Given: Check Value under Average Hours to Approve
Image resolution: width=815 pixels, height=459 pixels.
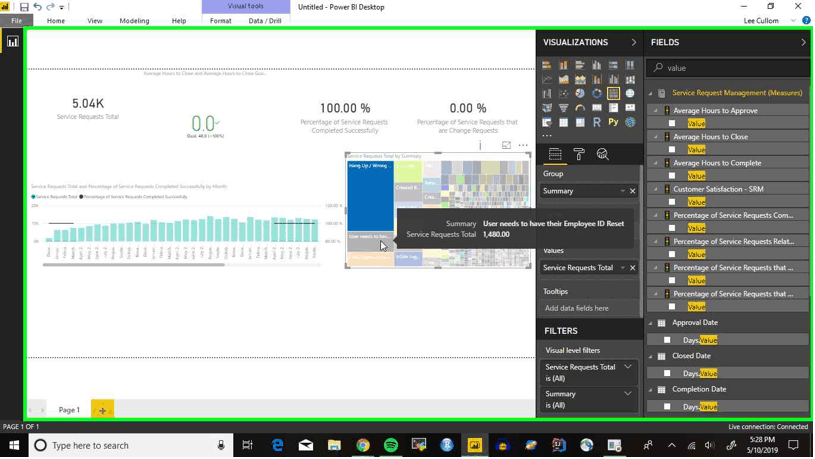Looking at the screenshot, I should (x=672, y=124).
